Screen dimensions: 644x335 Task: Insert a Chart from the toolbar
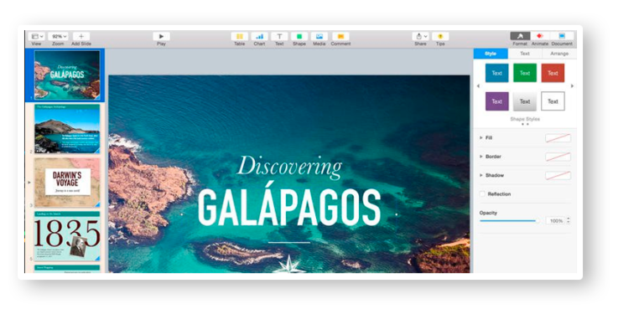(x=259, y=36)
